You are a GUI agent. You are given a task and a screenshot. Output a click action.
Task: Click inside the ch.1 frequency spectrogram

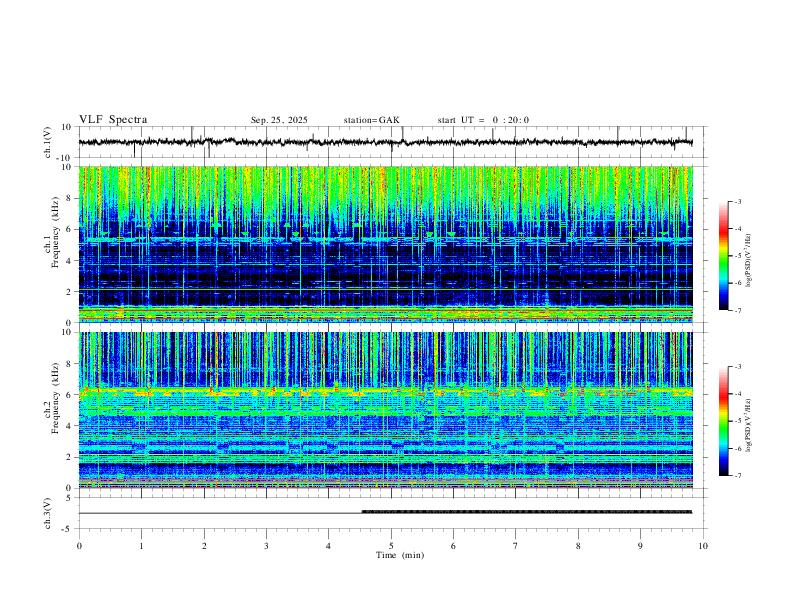pyautogui.click(x=385, y=244)
